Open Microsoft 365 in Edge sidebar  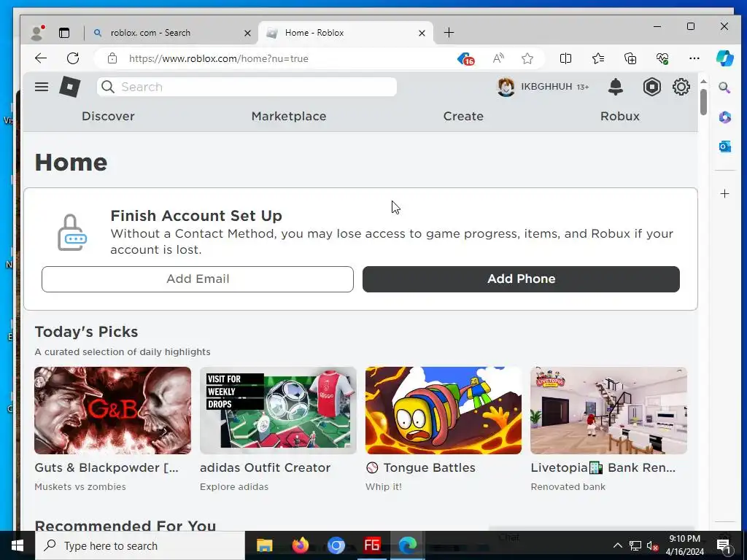724,117
